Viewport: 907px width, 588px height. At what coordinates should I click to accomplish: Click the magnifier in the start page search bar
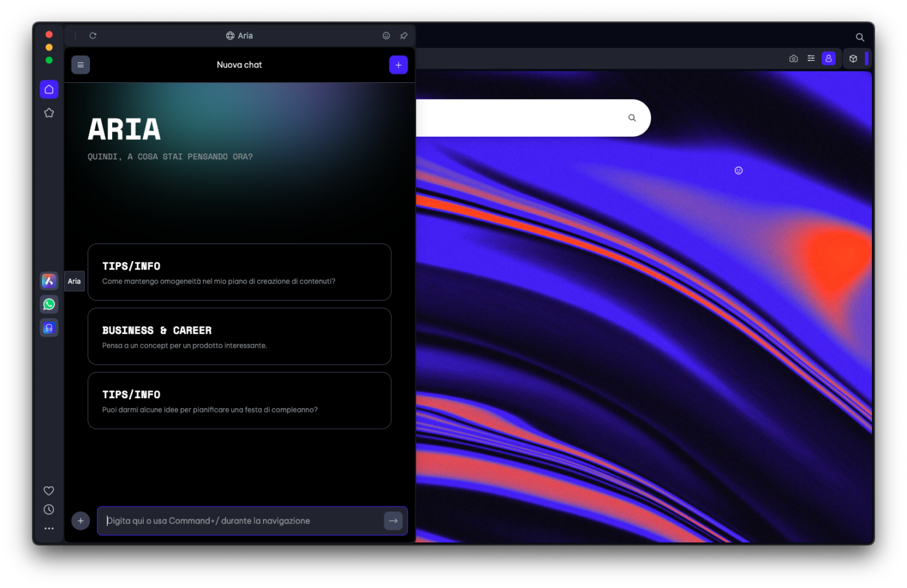tap(632, 118)
